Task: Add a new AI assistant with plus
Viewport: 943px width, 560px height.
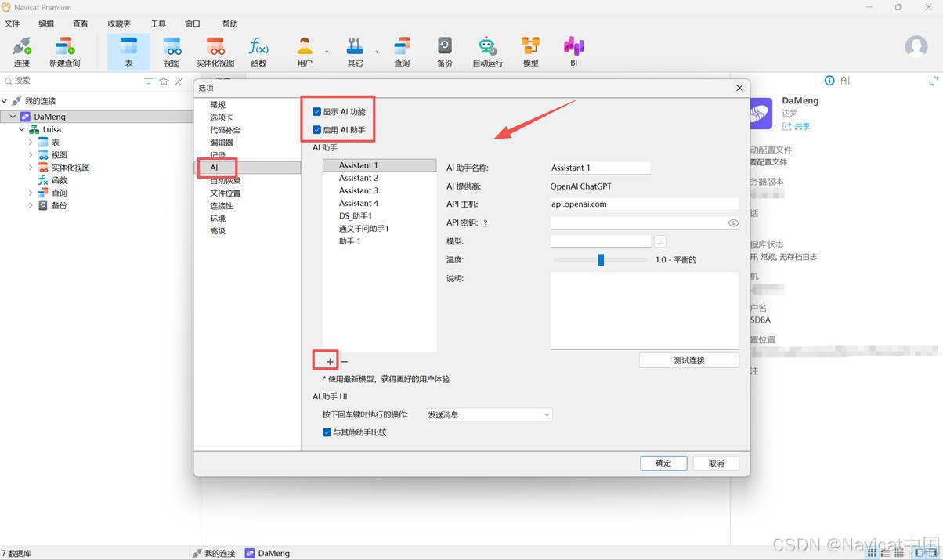Action: click(330, 361)
